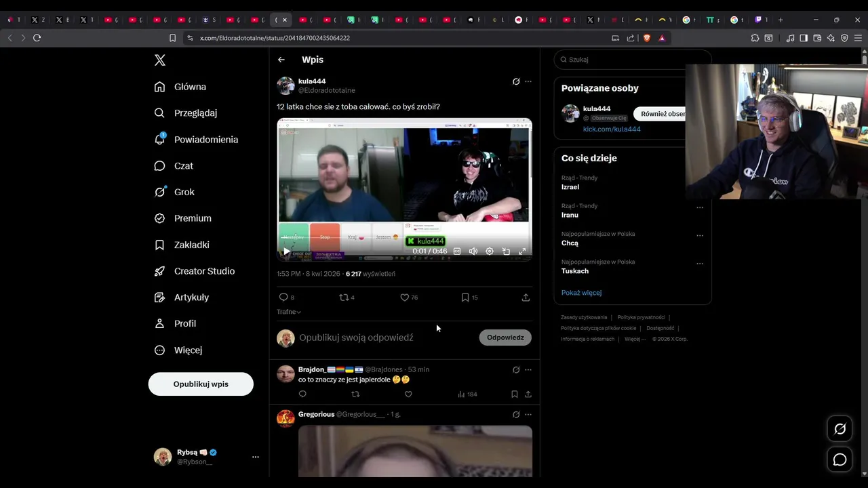Open the Trafne sort dropdown
The image size is (868, 488).
pos(289,312)
